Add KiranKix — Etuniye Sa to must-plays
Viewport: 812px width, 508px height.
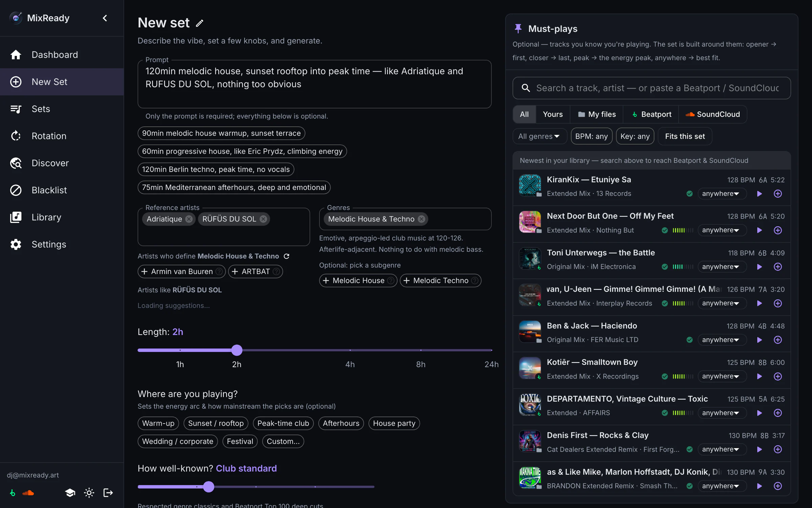(x=778, y=194)
